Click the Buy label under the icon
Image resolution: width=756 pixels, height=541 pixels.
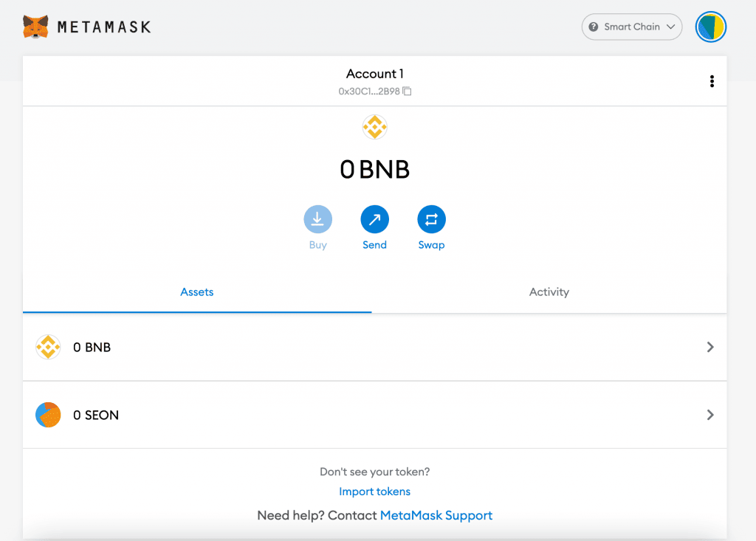tap(317, 245)
